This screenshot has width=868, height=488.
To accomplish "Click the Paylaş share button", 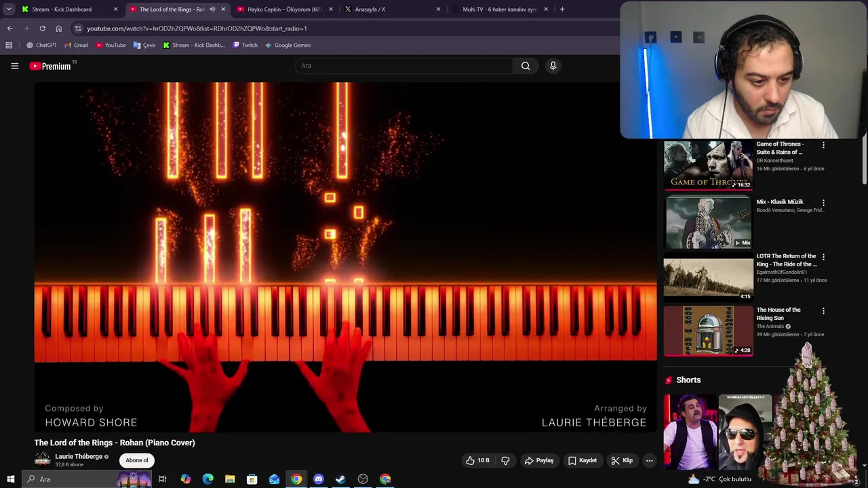I will pyautogui.click(x=539, y=460).
